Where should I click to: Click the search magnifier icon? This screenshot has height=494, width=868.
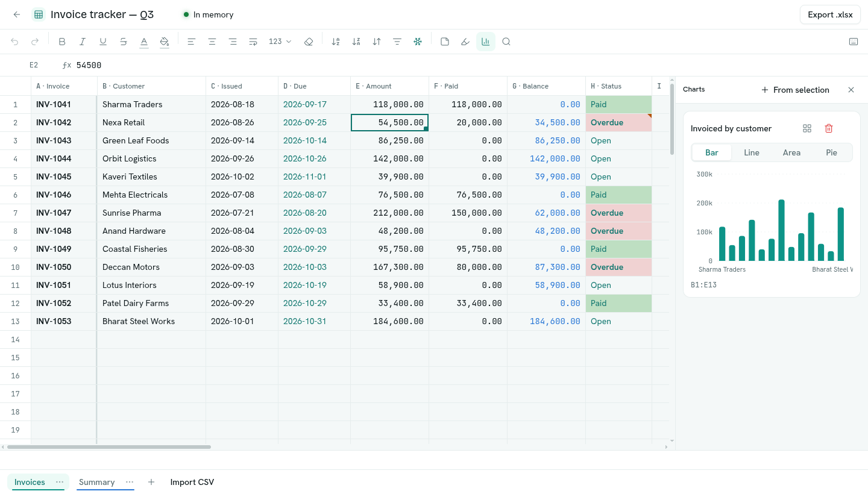pos(506,42)
